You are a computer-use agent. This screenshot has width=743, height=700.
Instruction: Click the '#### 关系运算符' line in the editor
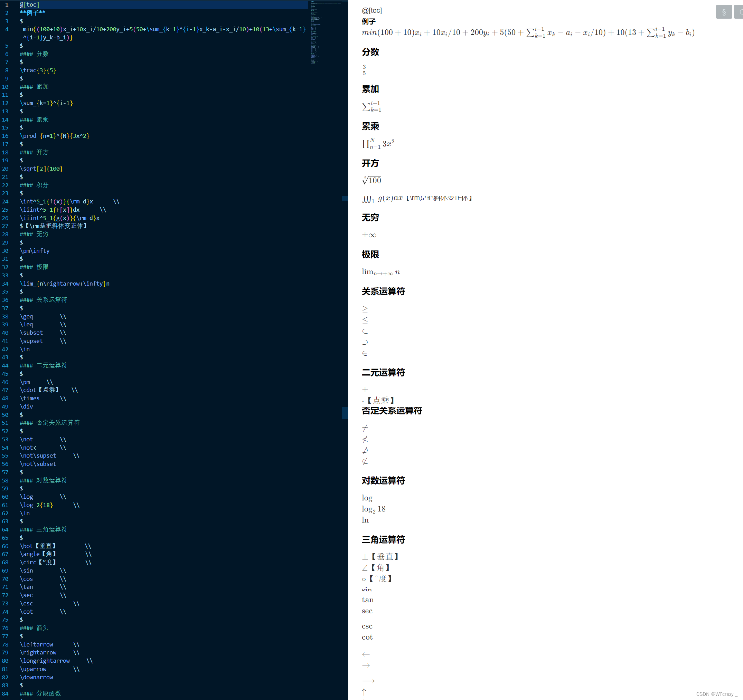coord(43,300)
